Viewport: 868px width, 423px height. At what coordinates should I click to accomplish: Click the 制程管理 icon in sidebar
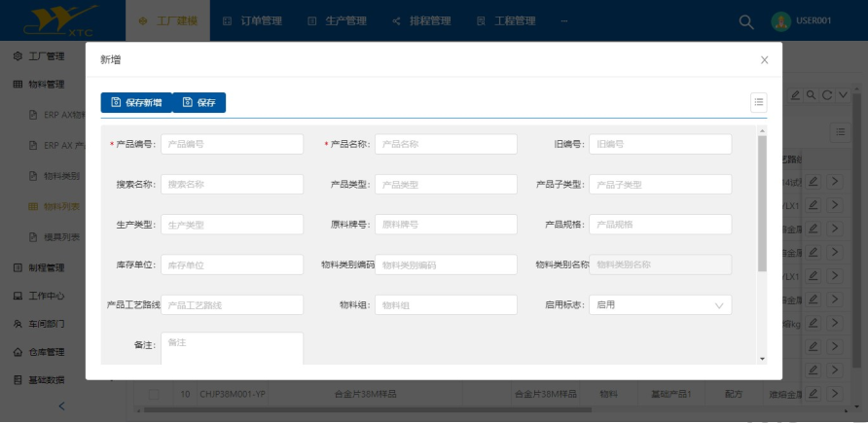point(18,267)
